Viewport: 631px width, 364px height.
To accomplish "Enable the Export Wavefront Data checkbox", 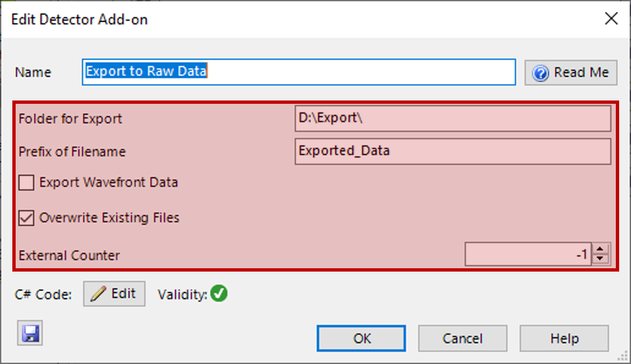I will [x=26, y=182].
